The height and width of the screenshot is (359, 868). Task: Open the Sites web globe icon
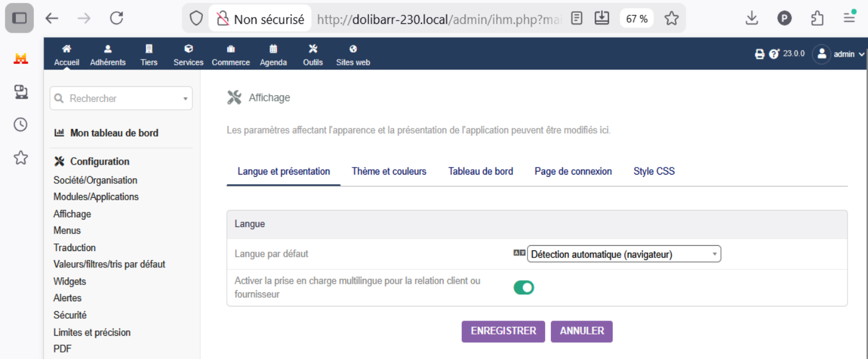click(x=353, y=49)
